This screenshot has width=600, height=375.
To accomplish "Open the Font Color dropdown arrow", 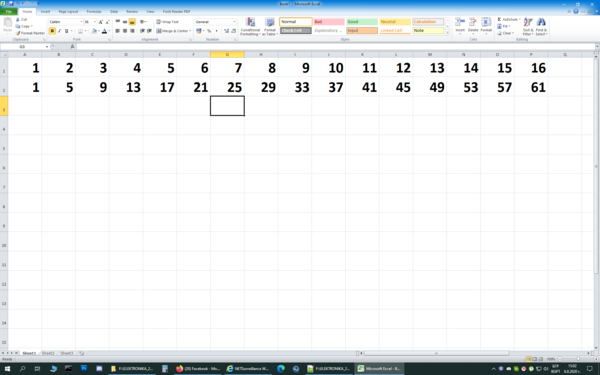I will 109,31.
